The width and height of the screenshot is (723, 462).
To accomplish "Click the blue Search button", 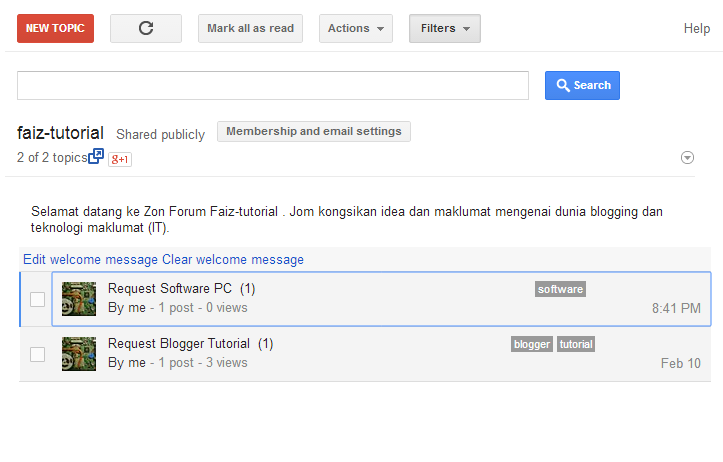I will (582, 85).
